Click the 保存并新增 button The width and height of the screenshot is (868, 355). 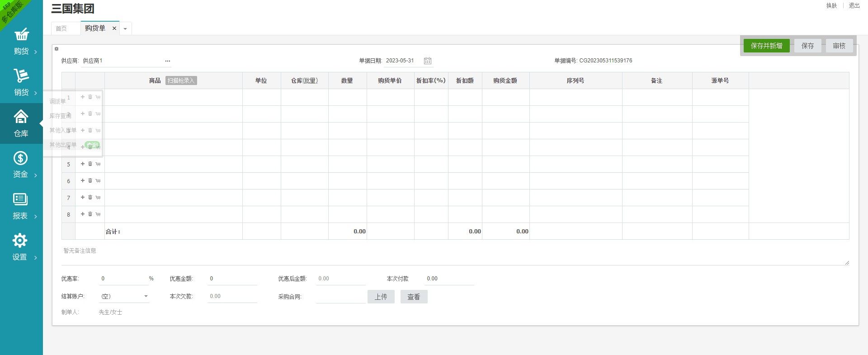766,46
